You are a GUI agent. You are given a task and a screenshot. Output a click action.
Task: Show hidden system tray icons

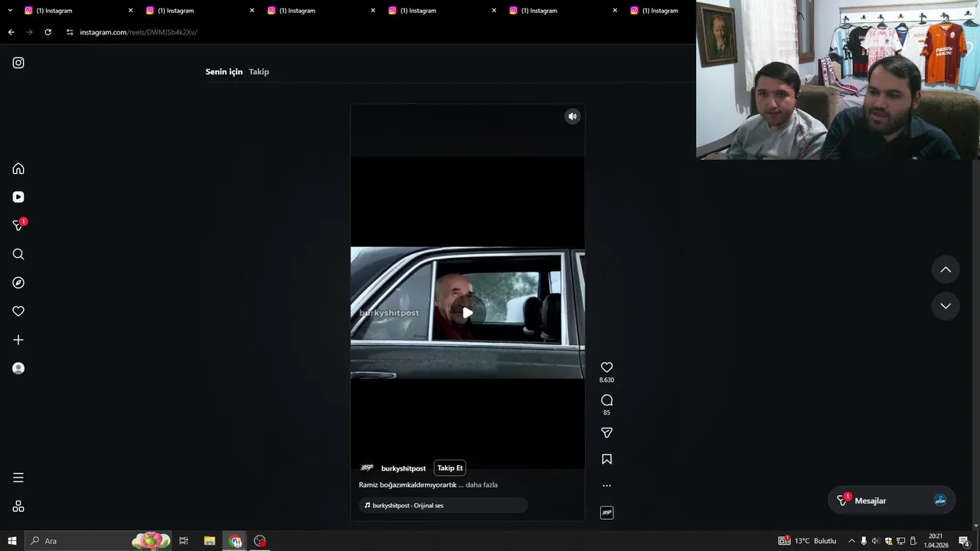click(x=851, y=541)
